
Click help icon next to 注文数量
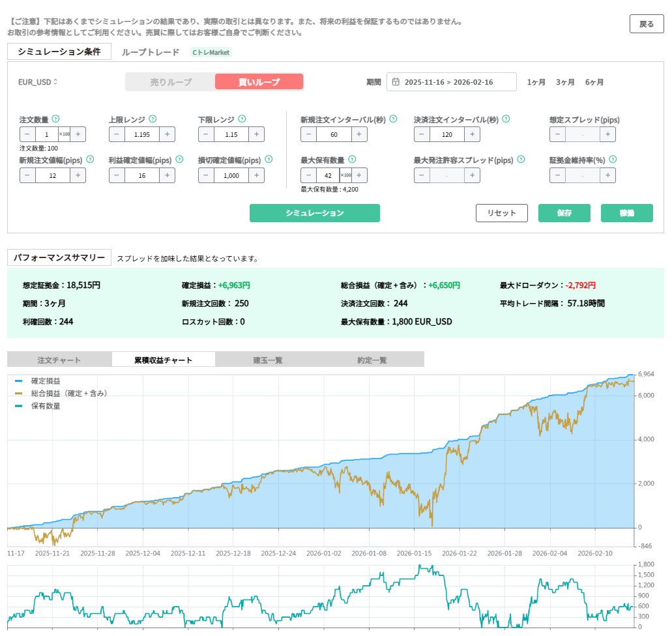pos(55,119)
